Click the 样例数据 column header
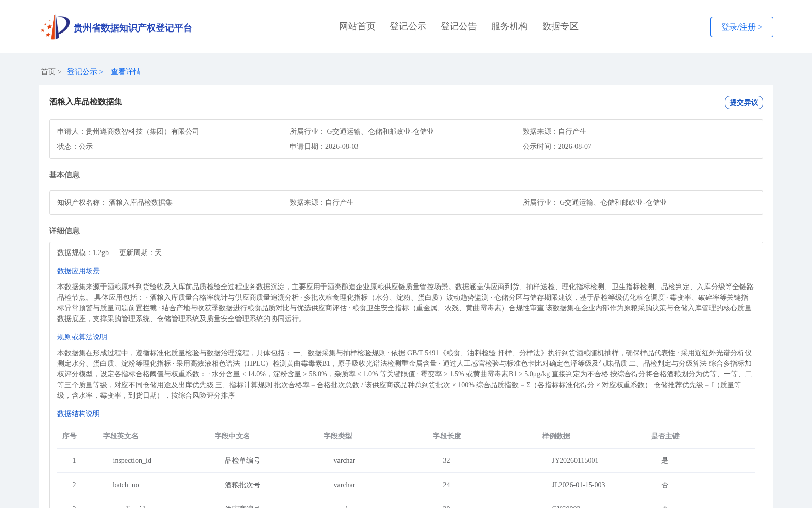 [556, 436]
